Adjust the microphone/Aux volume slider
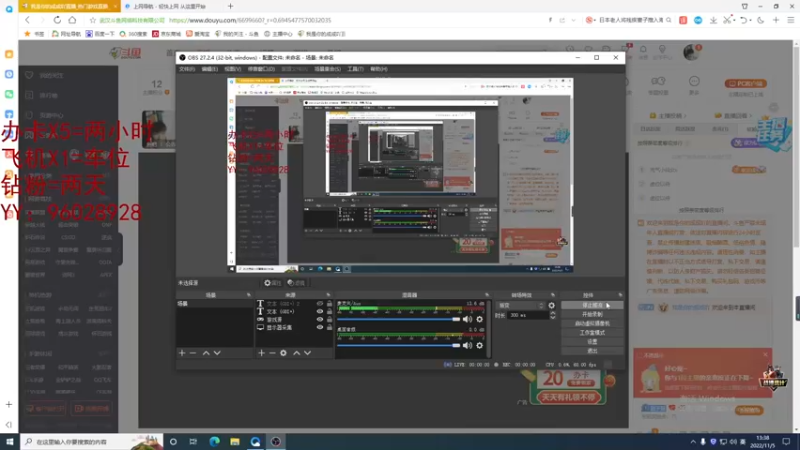This screenshot has width=800, height=450. coord(398,319)
